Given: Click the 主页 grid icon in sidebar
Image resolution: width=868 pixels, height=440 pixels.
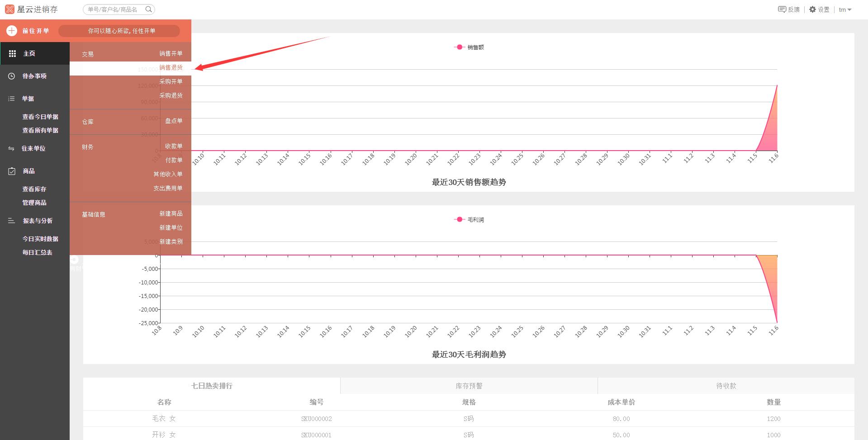Looking at the screenshot, I should (12, 53).
